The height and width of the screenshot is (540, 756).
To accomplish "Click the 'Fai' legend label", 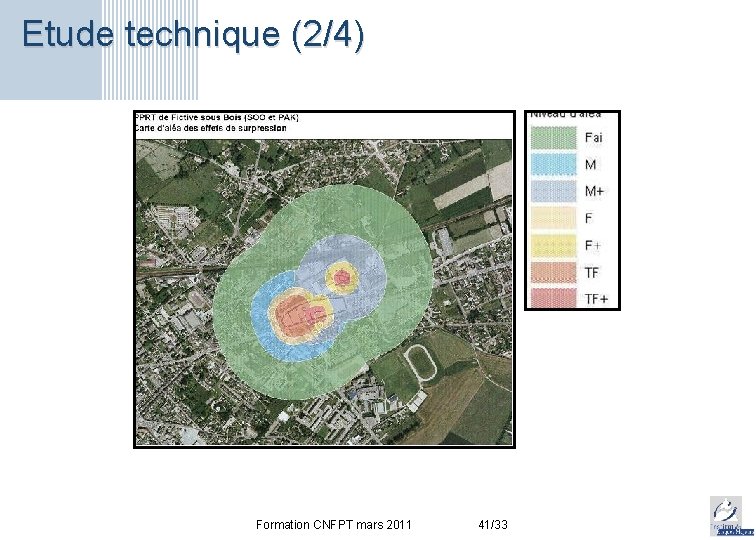I will point(594,137).
